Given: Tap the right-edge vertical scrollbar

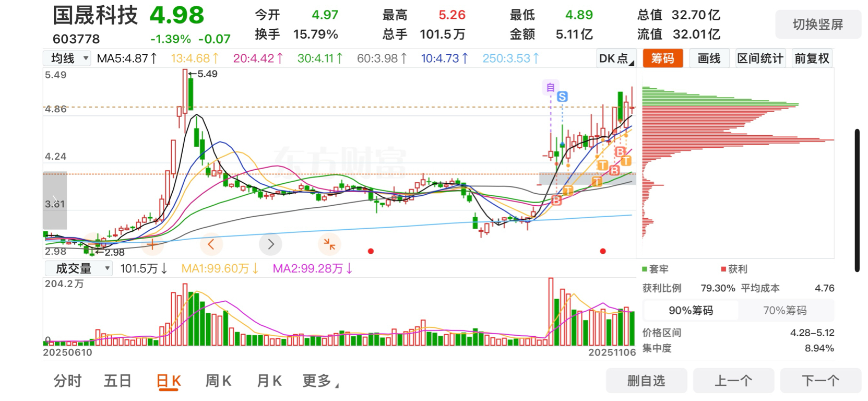Looking at the screenshot, I should 857,200.
